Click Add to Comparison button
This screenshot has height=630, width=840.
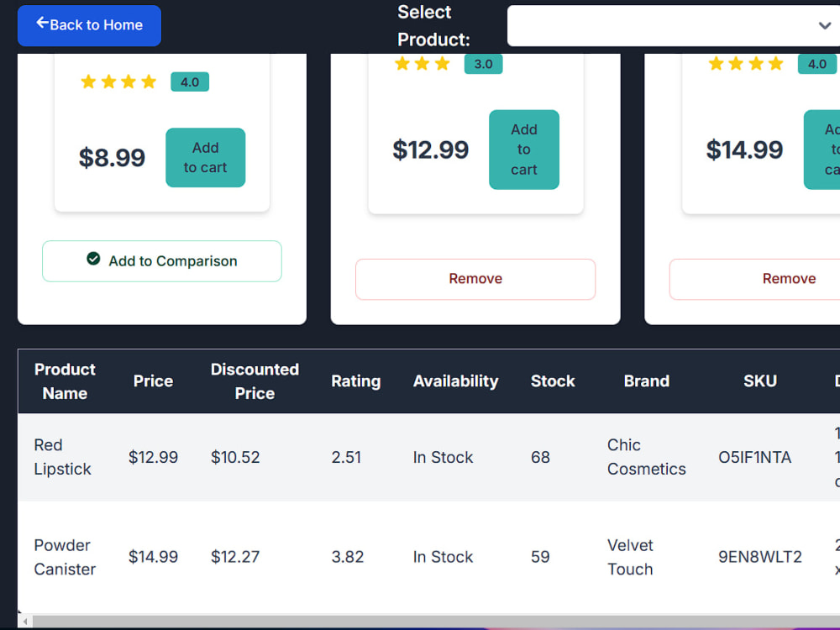(x=162, y=261)
